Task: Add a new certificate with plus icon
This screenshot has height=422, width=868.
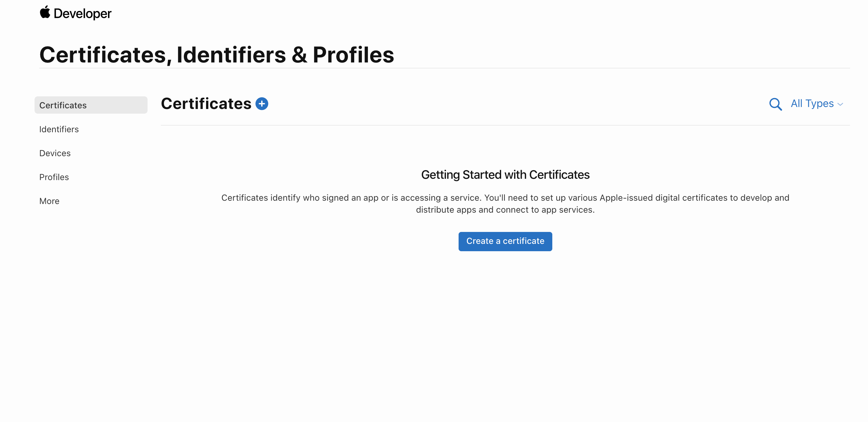Action: point(262,104)
